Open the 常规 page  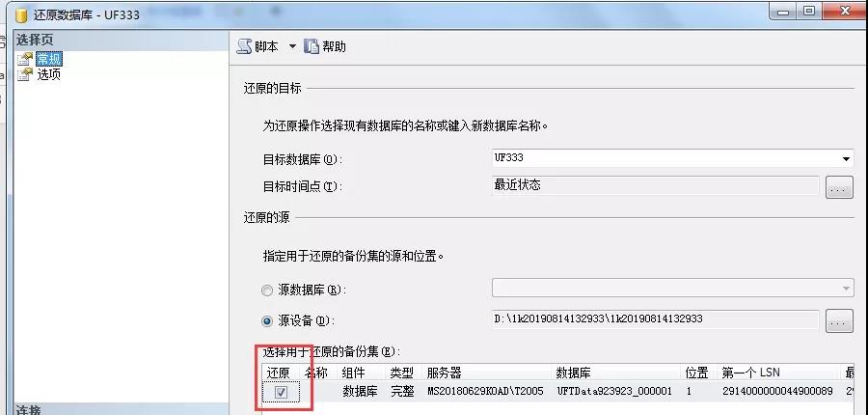[49, 59]
